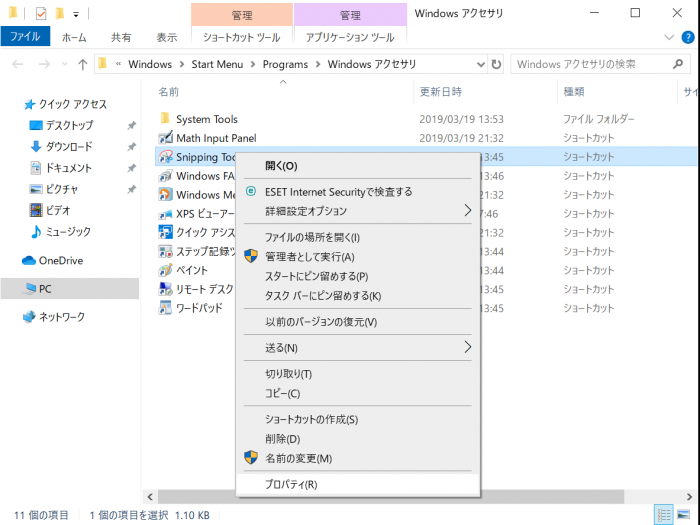Click the horizontal scrollbar left arrow
The height and width of the screenshot is (525, 700).
tap(150, 496)
